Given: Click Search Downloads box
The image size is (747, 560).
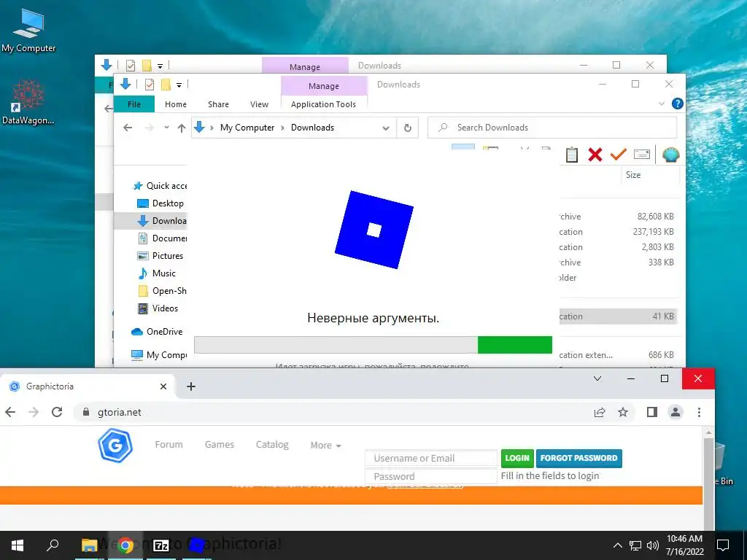Looking at the screenshot, I should coord(552,128).
